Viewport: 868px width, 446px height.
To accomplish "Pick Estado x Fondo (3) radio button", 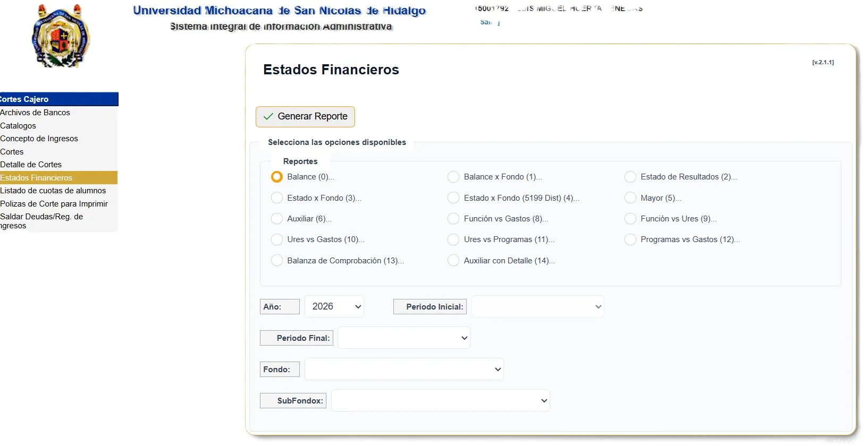I will coord(277,198).
